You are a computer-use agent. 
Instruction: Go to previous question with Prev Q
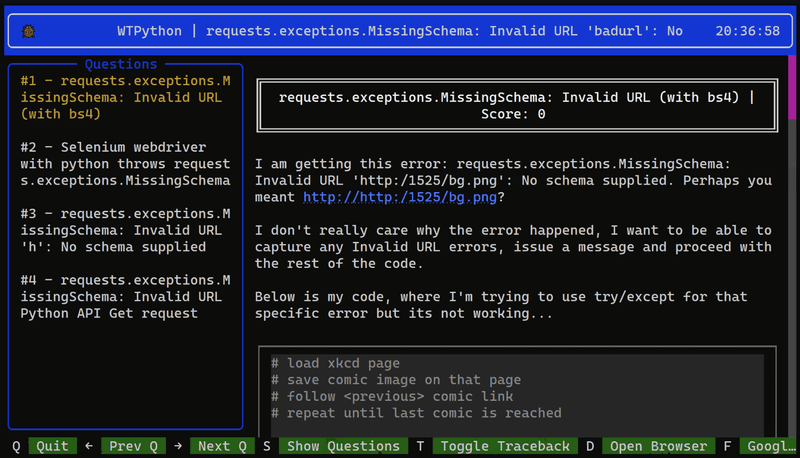point(133,446)
